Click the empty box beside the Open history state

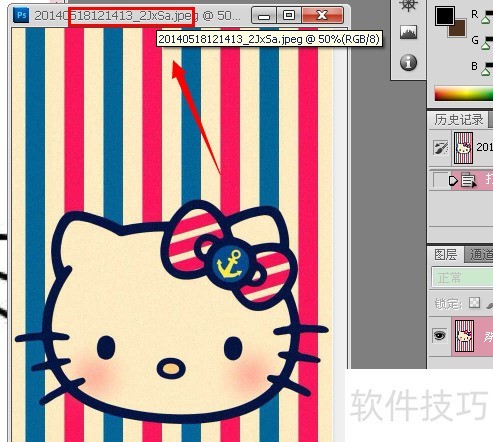click(440, 180)
